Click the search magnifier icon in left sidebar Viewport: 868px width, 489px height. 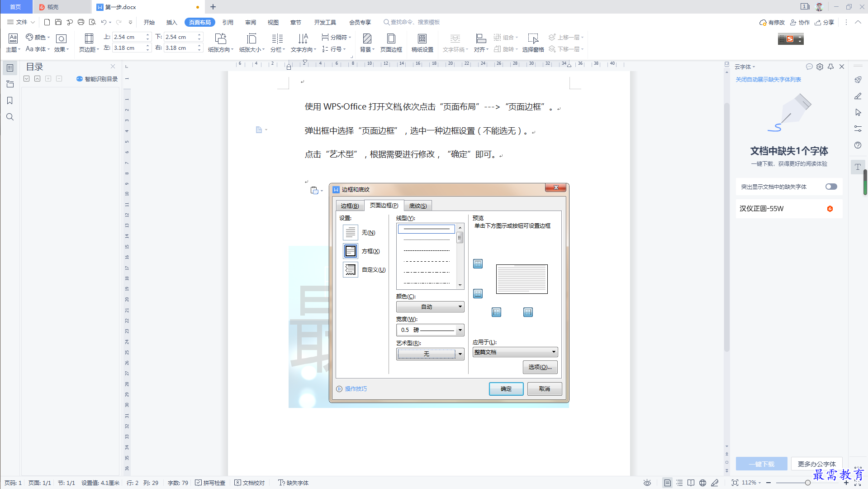tap(10, 117)
